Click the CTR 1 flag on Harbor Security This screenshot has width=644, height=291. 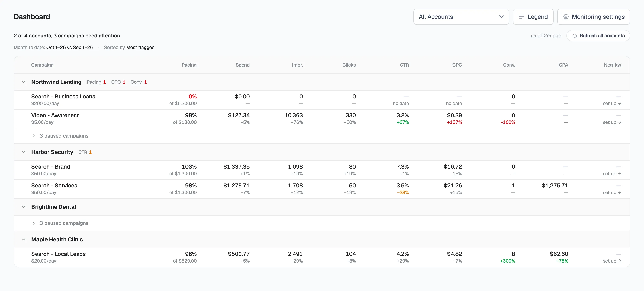click(85, 152)
